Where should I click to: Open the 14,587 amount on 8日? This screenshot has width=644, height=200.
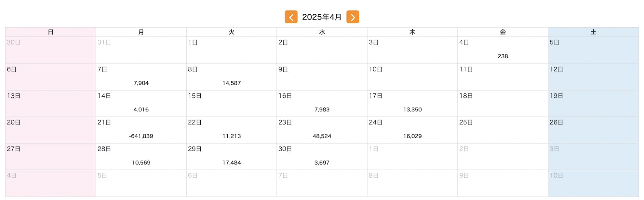point(232,83)
